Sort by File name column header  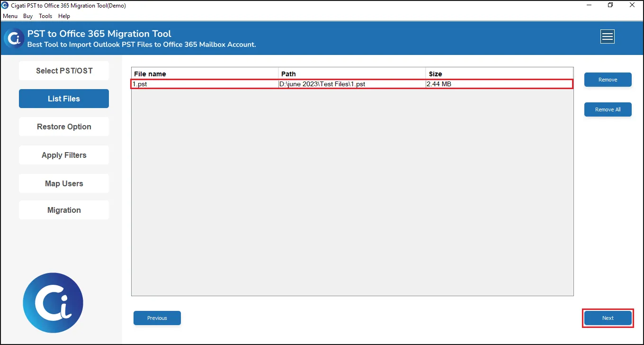pyautogui.click(x=205, y=74)
